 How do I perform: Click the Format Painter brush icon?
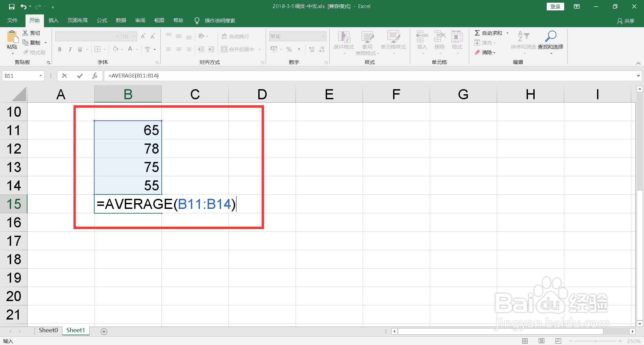tap(26, 52)
